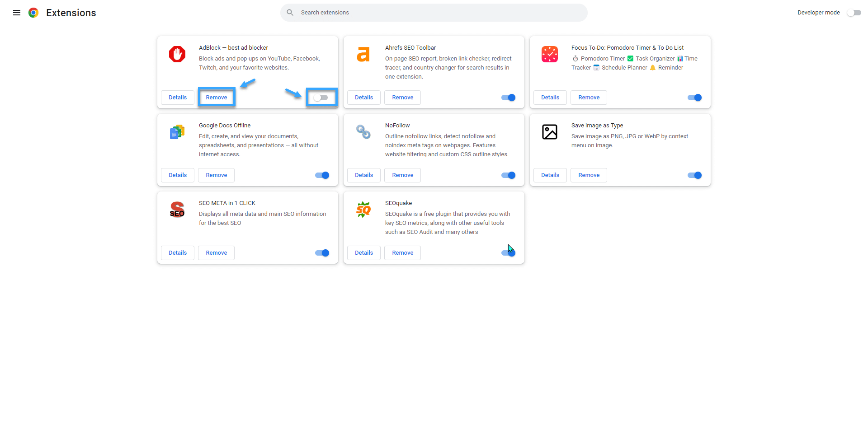This screenshot has height=434, width=868.
Task: Open Google Docs Offline Details
Action: [178, 175]
